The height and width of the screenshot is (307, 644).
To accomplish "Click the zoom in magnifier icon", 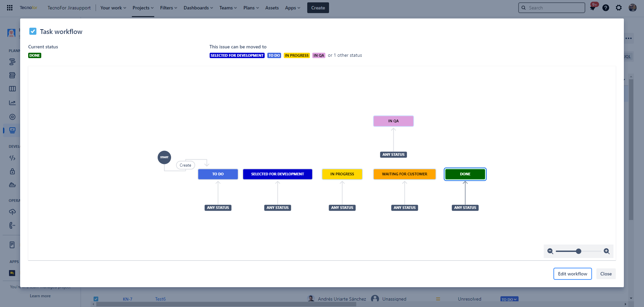I will click(606, 251).
